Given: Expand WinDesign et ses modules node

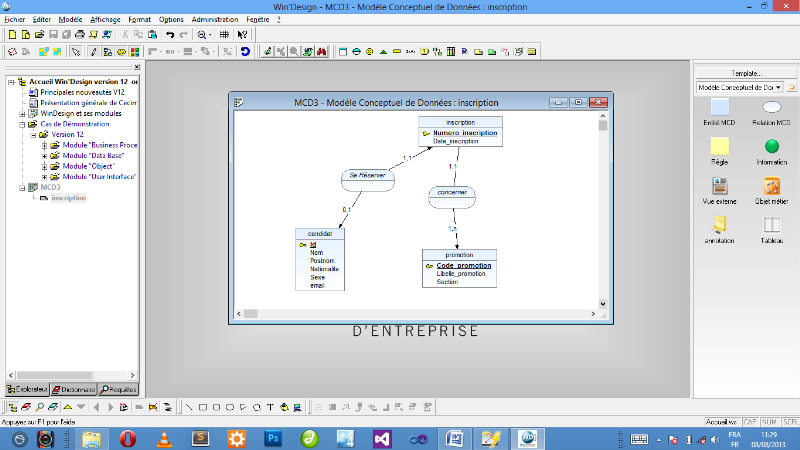Looking at the screenshot, I should click(20, 114).
